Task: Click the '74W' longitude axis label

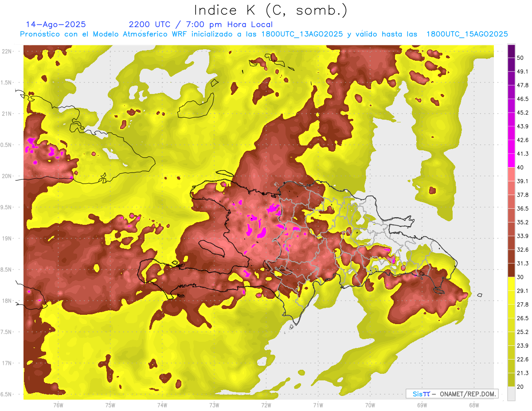Action: pyautogui.click(x=162, y=405)
